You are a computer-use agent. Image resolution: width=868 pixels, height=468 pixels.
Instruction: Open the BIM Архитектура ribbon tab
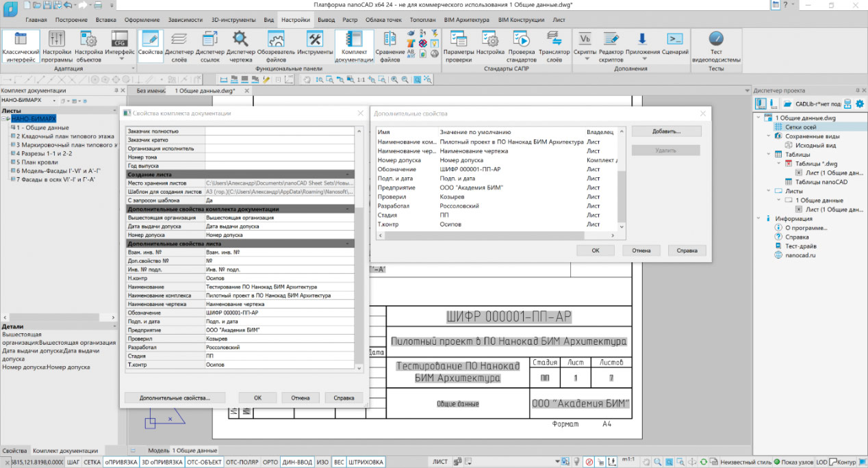point(466,20)
